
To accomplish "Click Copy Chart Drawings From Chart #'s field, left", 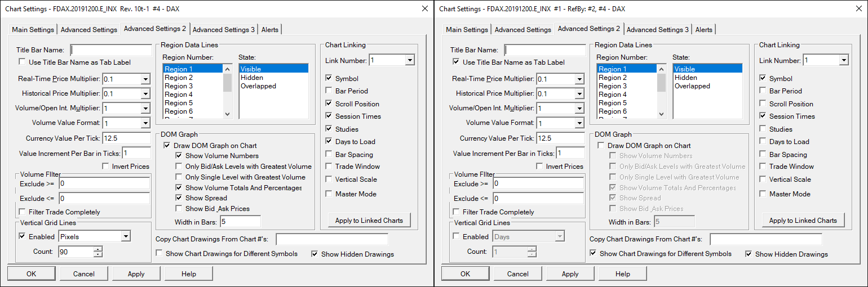I will [332, 240].
